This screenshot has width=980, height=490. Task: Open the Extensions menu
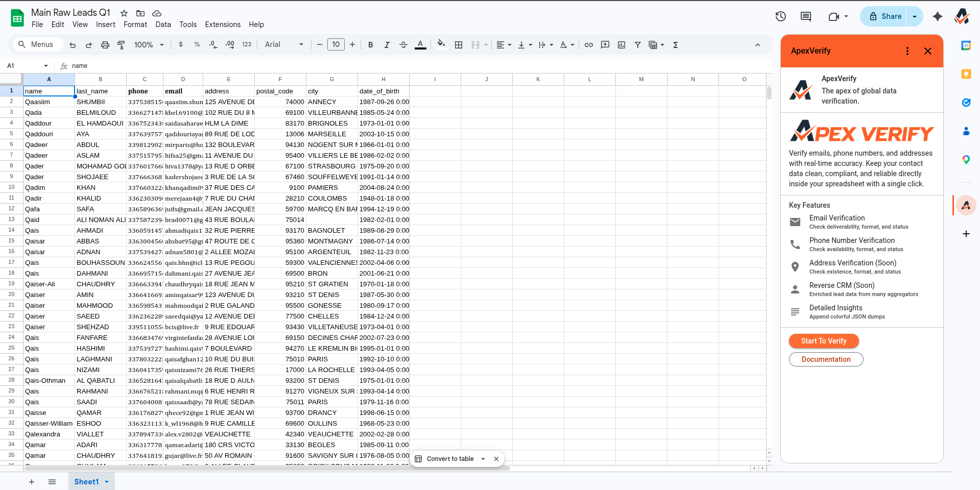pos(222,24)
